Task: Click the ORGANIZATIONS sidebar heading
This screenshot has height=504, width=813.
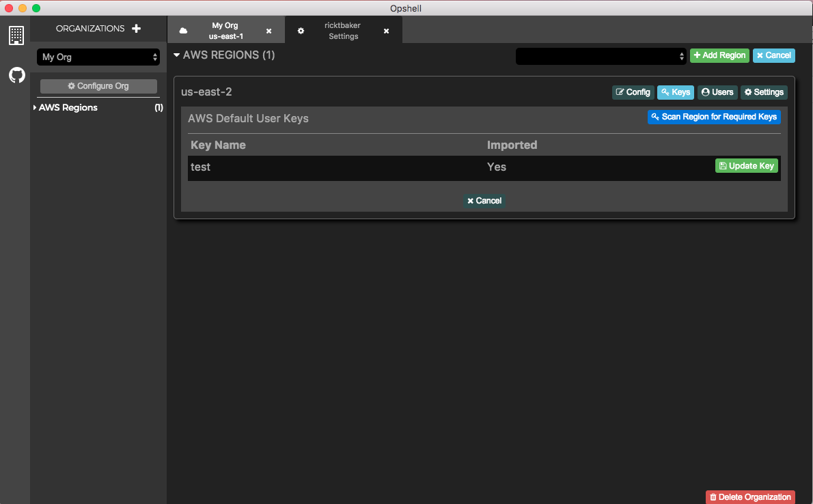Action: 90,29
